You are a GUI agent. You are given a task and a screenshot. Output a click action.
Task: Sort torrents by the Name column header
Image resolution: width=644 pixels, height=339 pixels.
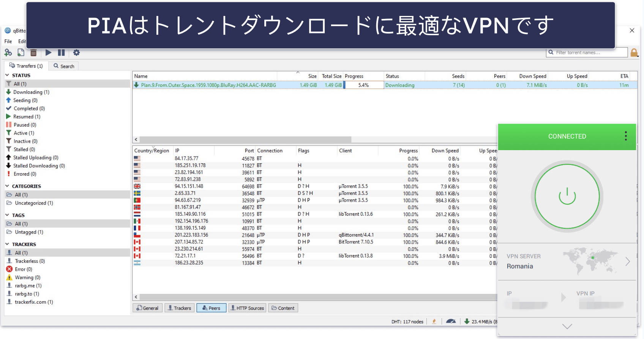coord(205,76)
